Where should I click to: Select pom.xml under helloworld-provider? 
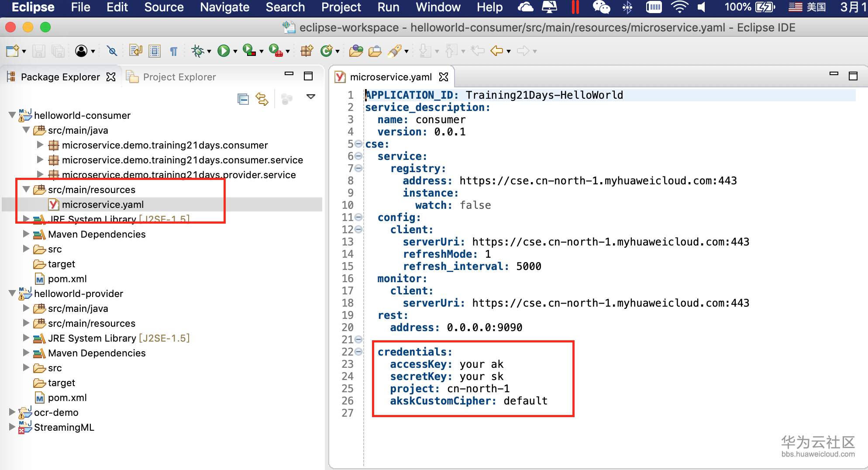click(67, 397)
